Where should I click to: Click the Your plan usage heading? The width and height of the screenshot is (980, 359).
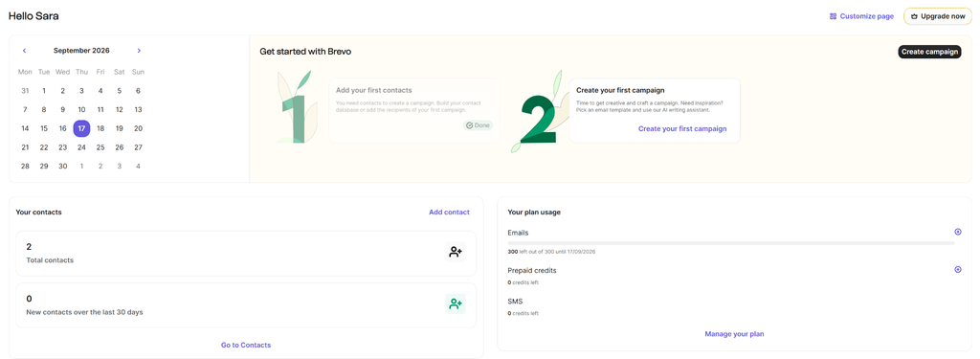[534, 212]
